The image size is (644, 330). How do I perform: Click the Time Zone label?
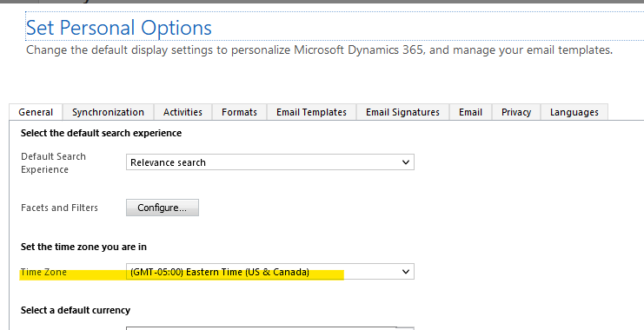point(43,272)
